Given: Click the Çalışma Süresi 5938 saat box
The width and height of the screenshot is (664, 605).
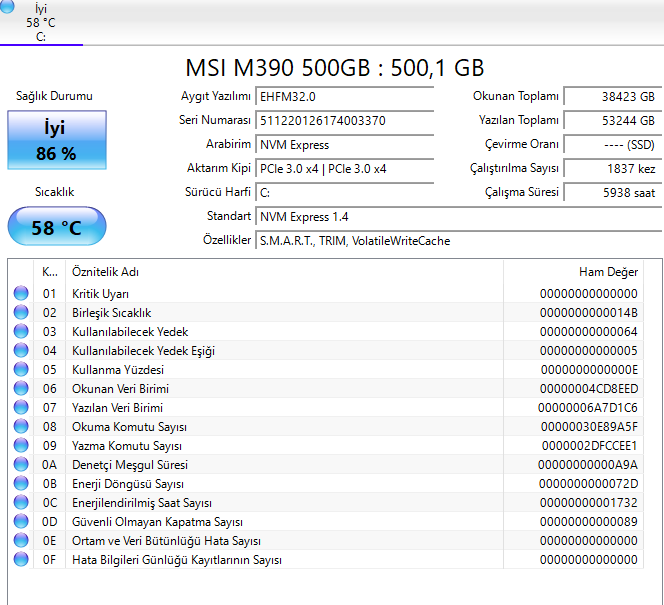Looking at the screenshot, I should click(x=611, y=192).
